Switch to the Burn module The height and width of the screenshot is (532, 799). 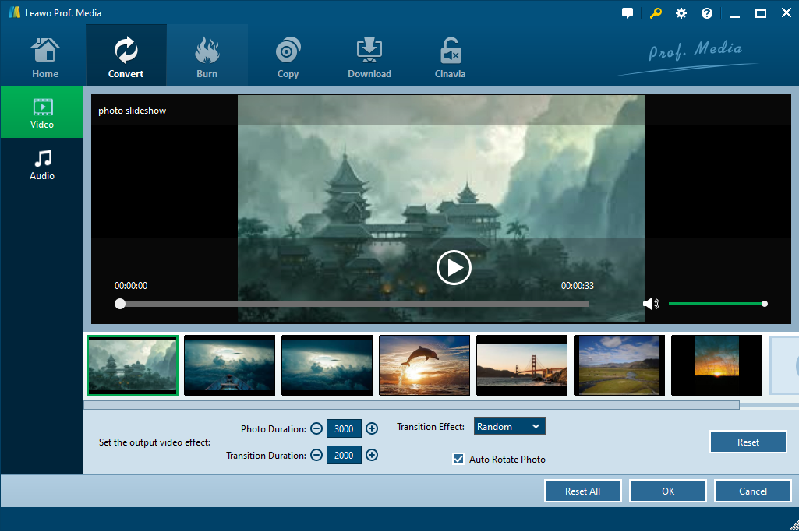pyautogui.click(x=207, y=58)
